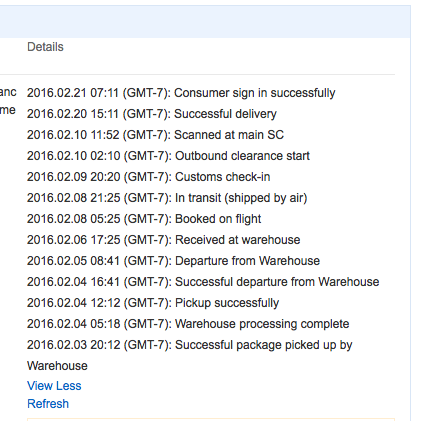This screenshot has height=421, width=427.
Task: Select the Received at warehouse line
Action: [164, 240]
